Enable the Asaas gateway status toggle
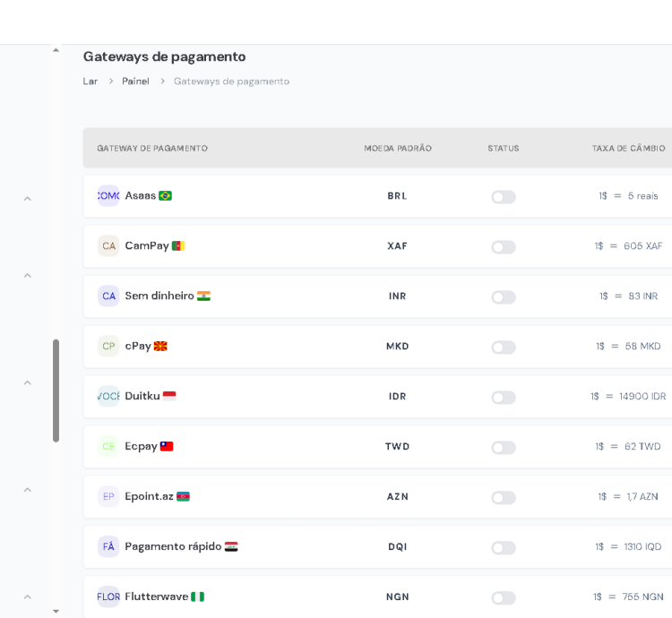The height and width of the screenshot is (618, 672). pyautogui.click(x=504, y=197)
